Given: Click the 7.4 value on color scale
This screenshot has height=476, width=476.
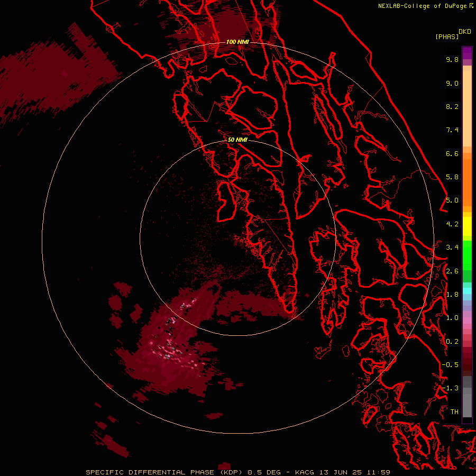Looking at the screenshot, I should click(x=452, y=130).
